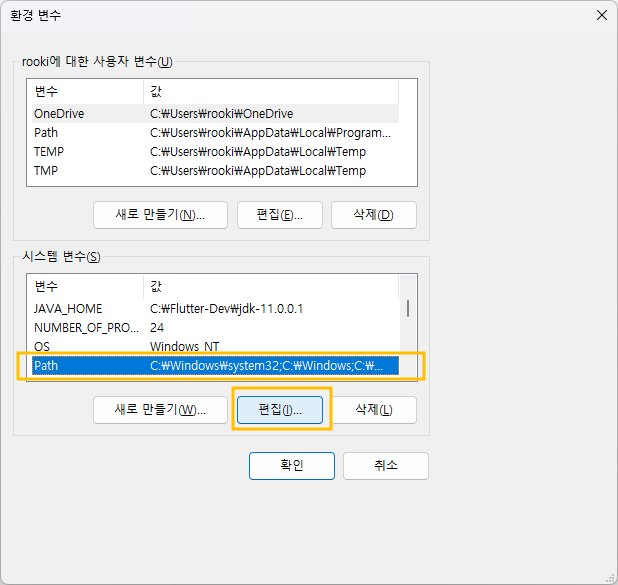The width and height of the screenshot is (618, 585).
Task: Select the JAVA_HOME system variable row
Action: tap(215, 309)
